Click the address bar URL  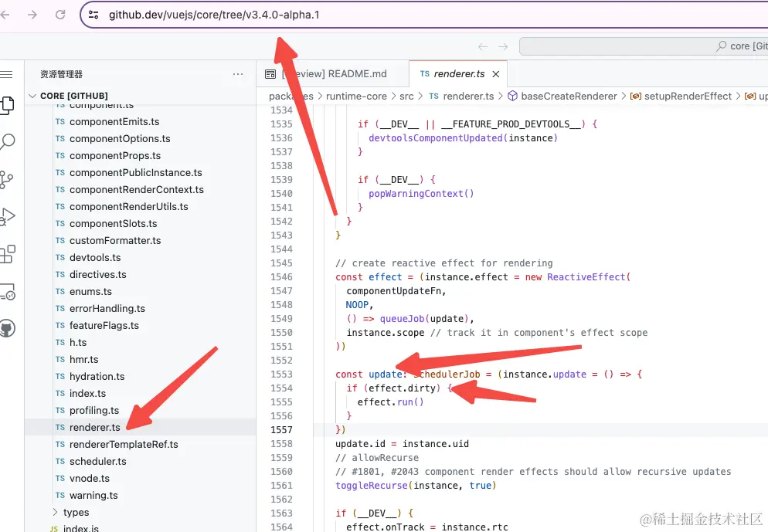(214, 15)
